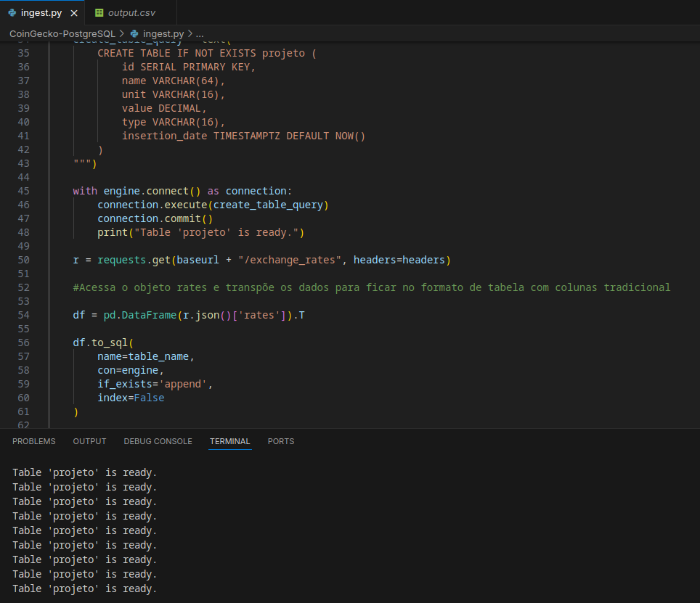The height and width of the screenshot is (603, 700).
Task: Click the 'requests.get(baseurl' line
Action: coord(261,260)
